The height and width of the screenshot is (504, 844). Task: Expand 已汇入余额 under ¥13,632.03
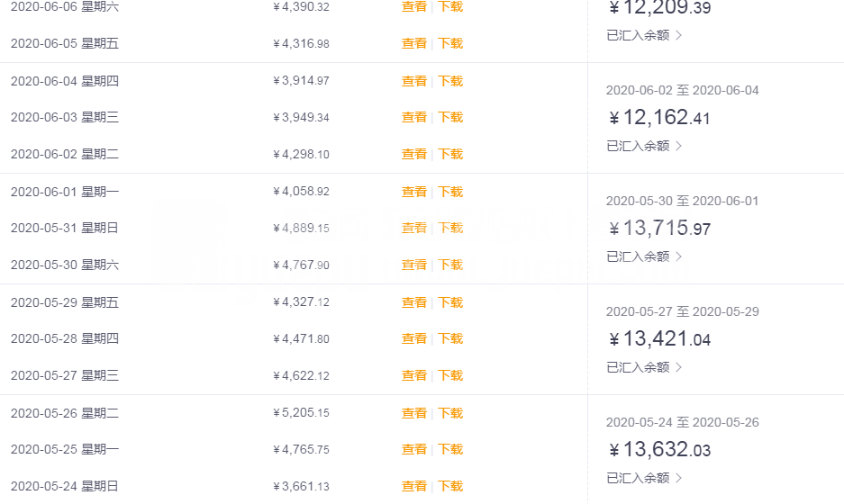point(644,478)
